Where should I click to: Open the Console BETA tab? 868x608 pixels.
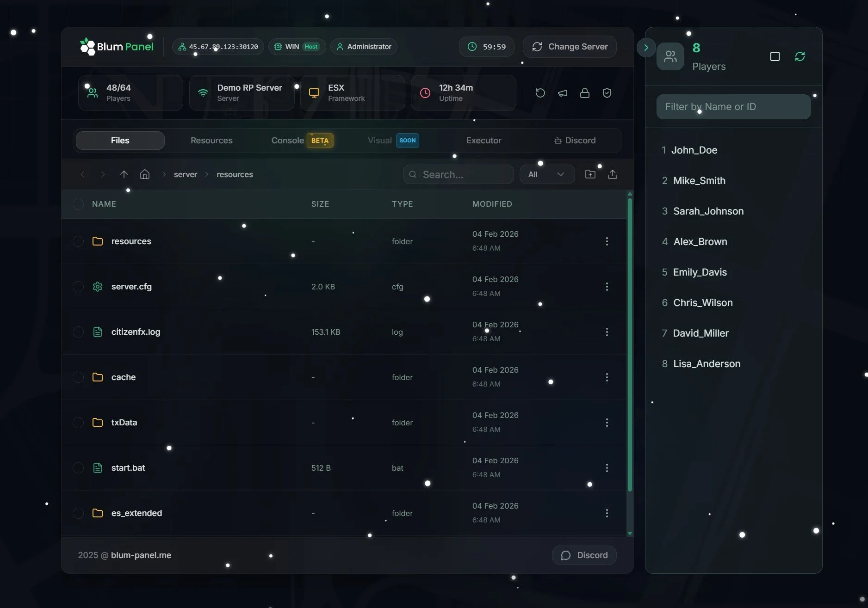pyautogui.click(x=302, y=141)
